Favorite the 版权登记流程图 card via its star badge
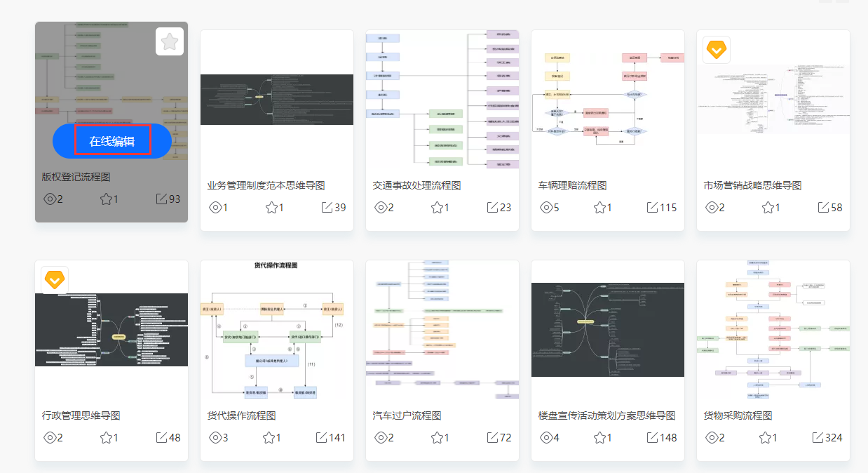 pyautogui.click(x=170, y=41)
